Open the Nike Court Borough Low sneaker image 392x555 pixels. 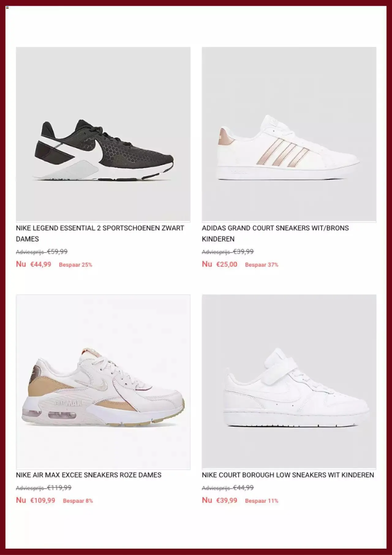[289, 382]
